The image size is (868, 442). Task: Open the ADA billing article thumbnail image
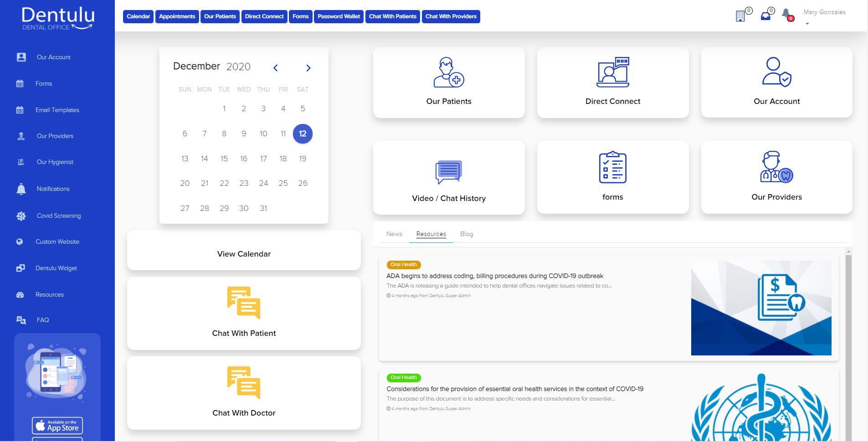[x=761, y=308]
